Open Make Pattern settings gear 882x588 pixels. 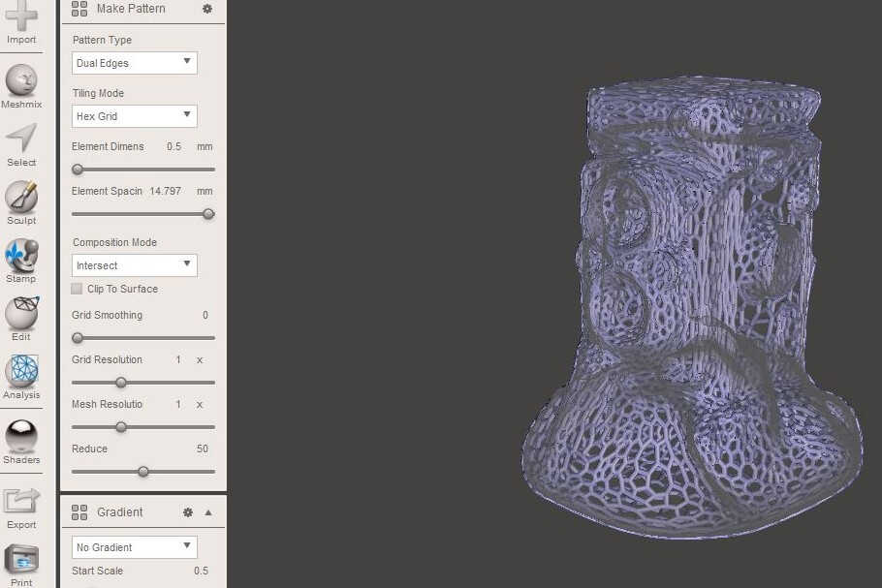pyautogui.click(x=207, y=9)
